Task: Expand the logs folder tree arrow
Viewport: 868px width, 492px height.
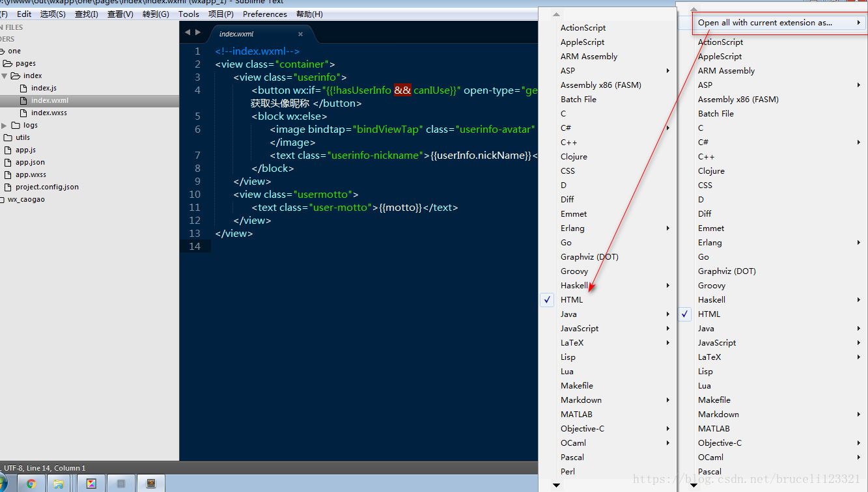Action: click(5, 125)
